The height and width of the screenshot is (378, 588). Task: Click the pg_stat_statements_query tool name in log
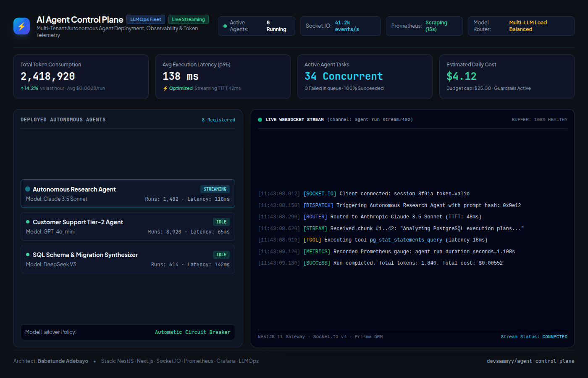point(406,240)
